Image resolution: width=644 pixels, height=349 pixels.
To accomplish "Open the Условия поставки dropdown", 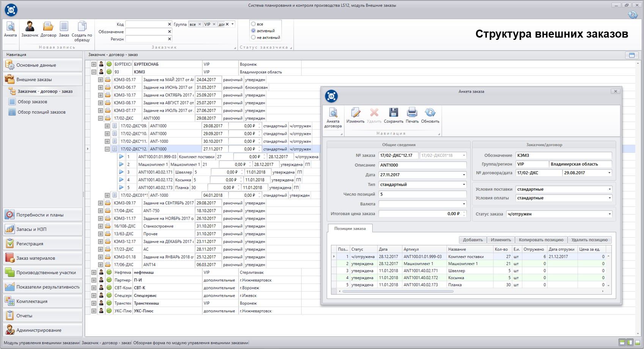I will click(609, 189).
